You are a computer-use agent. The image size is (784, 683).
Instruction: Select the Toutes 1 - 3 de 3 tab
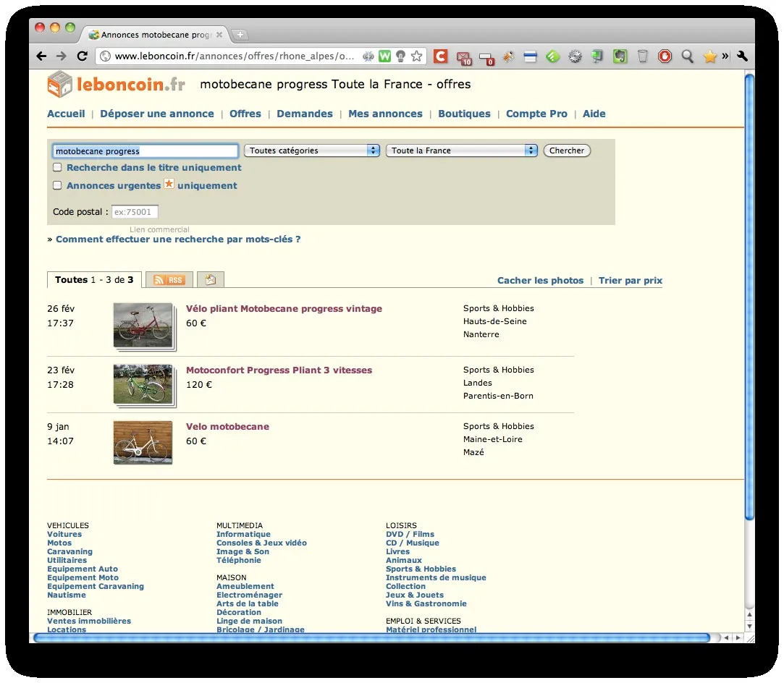click(x=94, y=280)
